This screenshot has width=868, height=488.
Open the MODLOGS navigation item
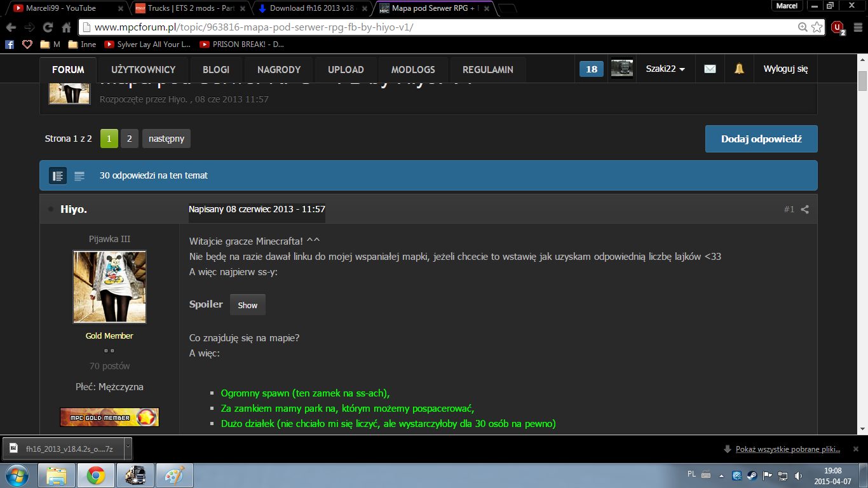[x=413, y=70]
